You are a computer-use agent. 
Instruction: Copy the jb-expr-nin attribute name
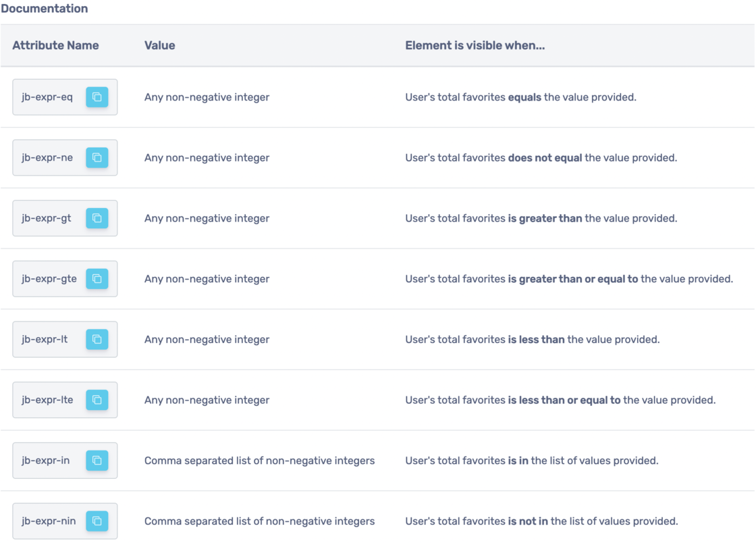97,521
